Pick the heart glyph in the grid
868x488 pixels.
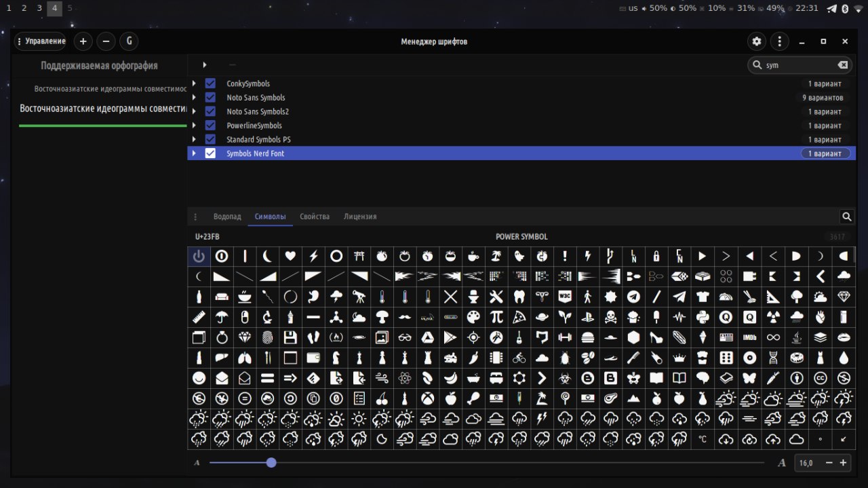point(290,256)
